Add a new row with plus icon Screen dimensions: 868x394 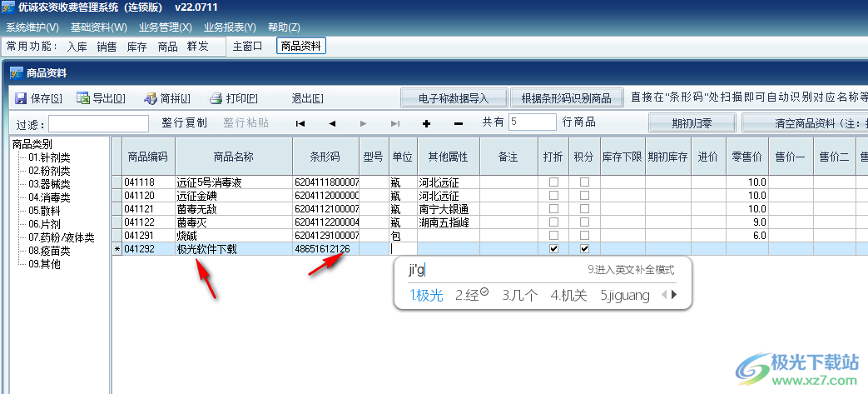coord(426,123)
